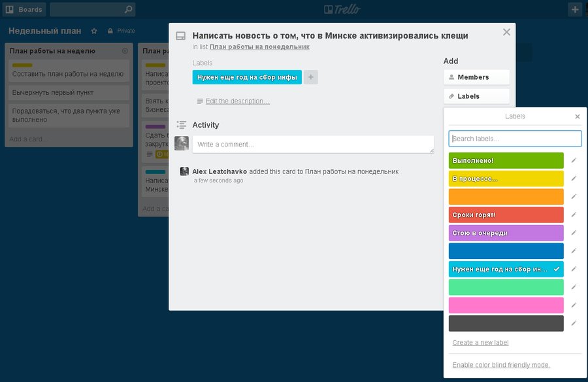Click the pencil beside the dark blue label

tap(574, 251)
